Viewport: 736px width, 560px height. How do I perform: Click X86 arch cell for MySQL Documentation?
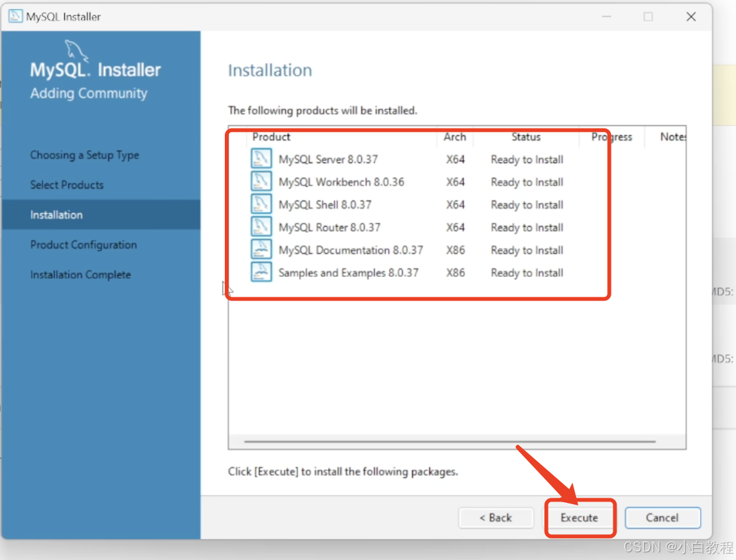455,250
